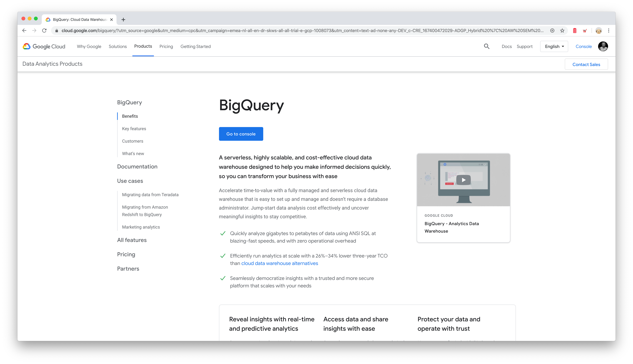633x364 pixels.
Task: Open a new browser tab
Action: point(123,19)
